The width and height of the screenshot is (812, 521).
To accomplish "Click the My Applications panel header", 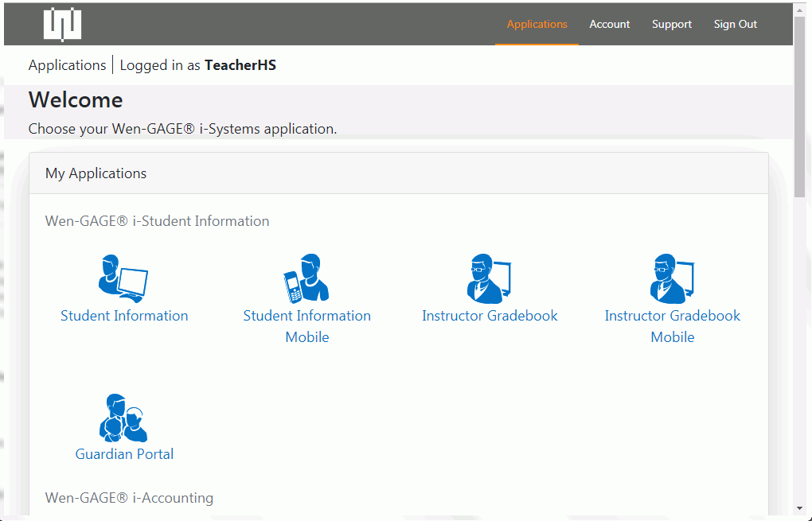I will pyautogui.click(x=398, y=173).
